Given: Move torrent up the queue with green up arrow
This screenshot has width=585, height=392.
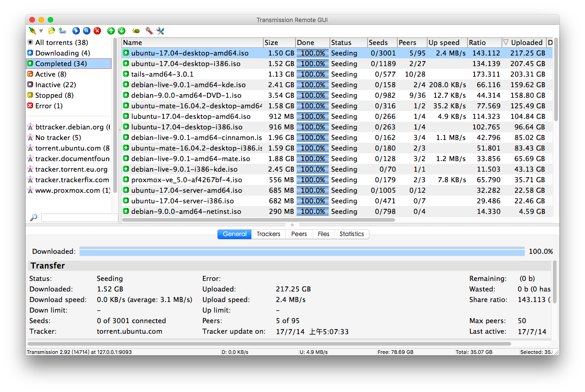Looking at the screenshot, I should pyautogui.click(x=111, y=31).
